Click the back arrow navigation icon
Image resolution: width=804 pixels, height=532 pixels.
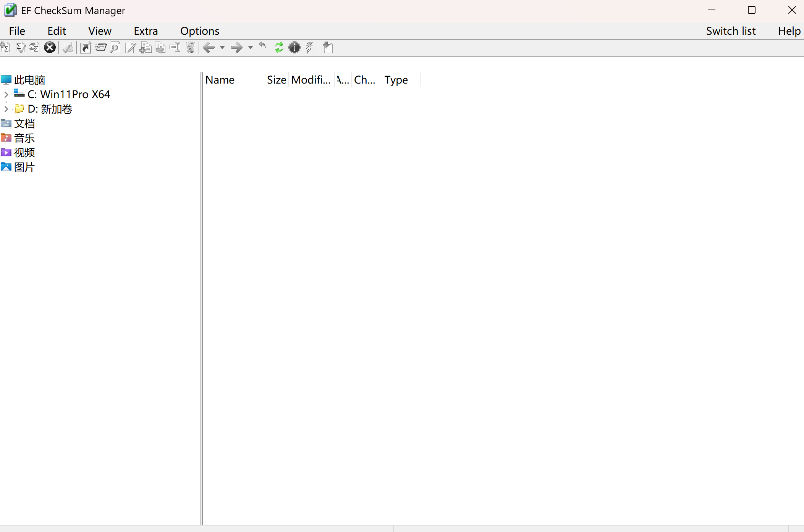tap(209, 47)
